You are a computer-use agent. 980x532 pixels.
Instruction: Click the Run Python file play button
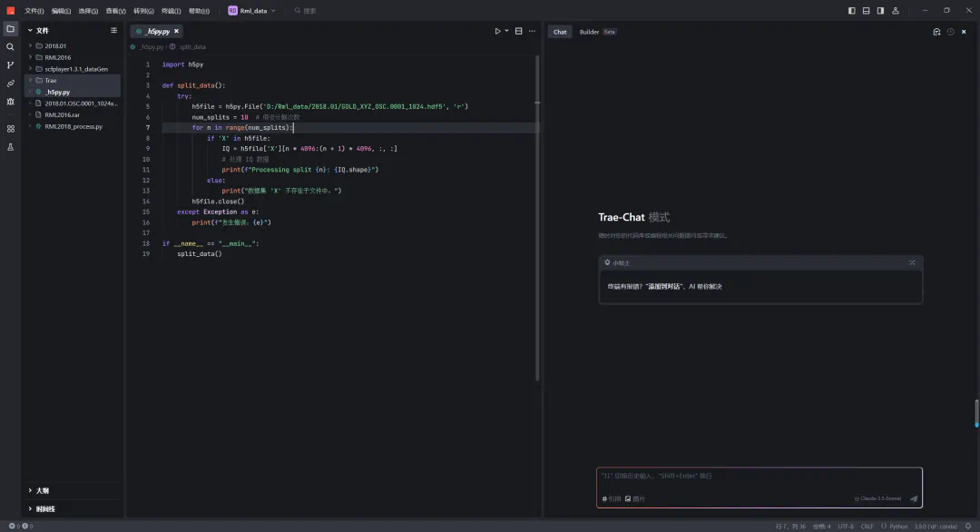click(497, 31)
